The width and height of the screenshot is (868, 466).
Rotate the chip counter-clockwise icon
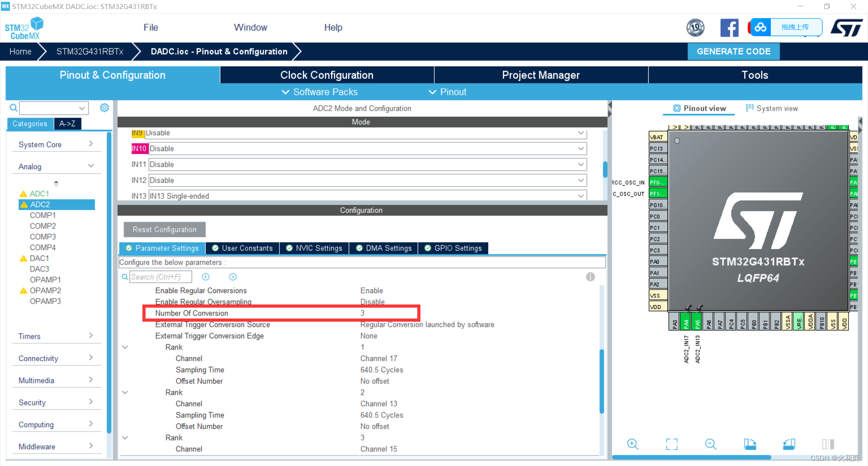(789, 444)
